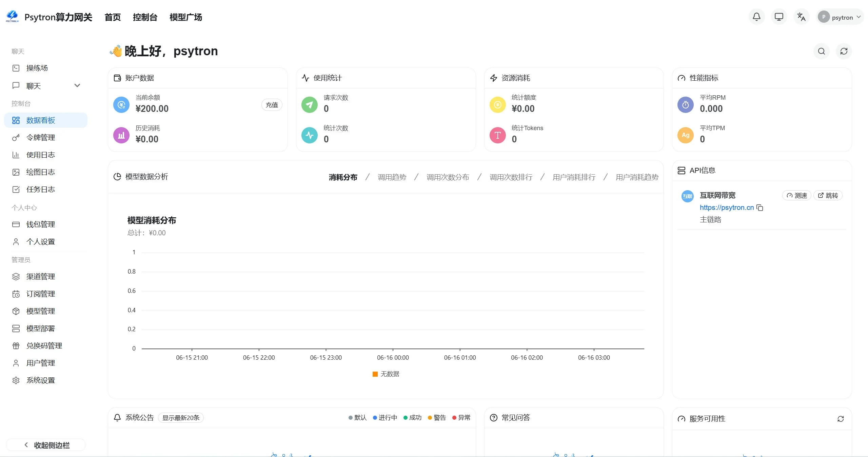Screen dimensions: 868x457
Task: Click the 统计次数 pulse icon
Action: pos(310,135)
